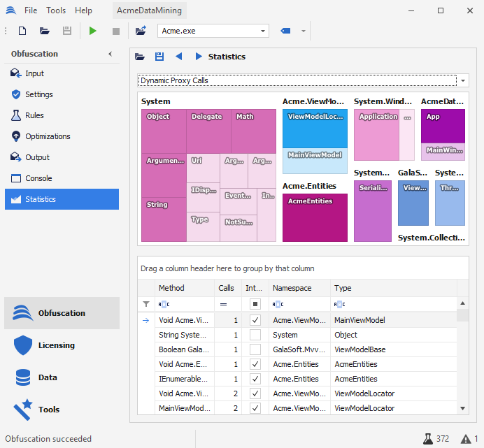Click the New file toolbar icon
484x448 pixels.
[x=22, y=31]
